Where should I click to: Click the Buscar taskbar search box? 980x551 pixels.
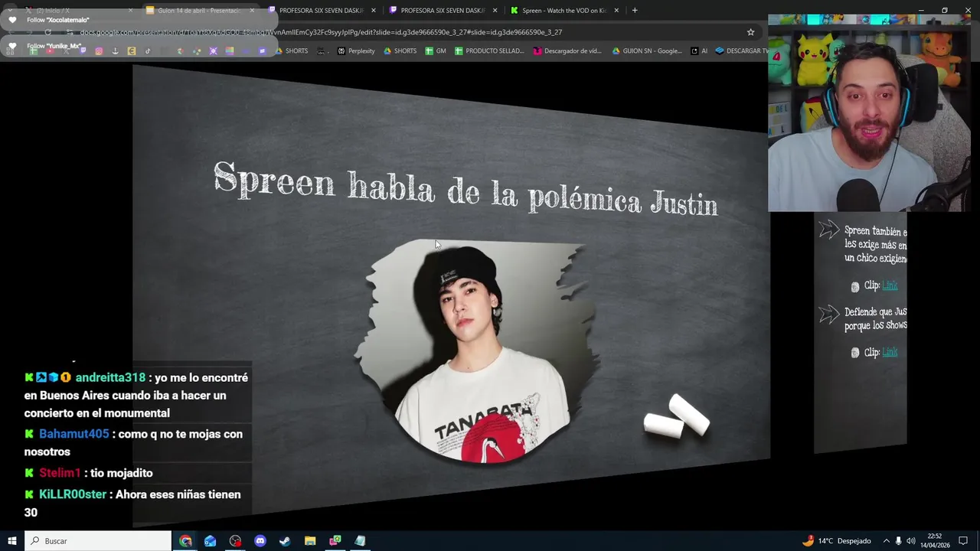click(x=98, y=541)
